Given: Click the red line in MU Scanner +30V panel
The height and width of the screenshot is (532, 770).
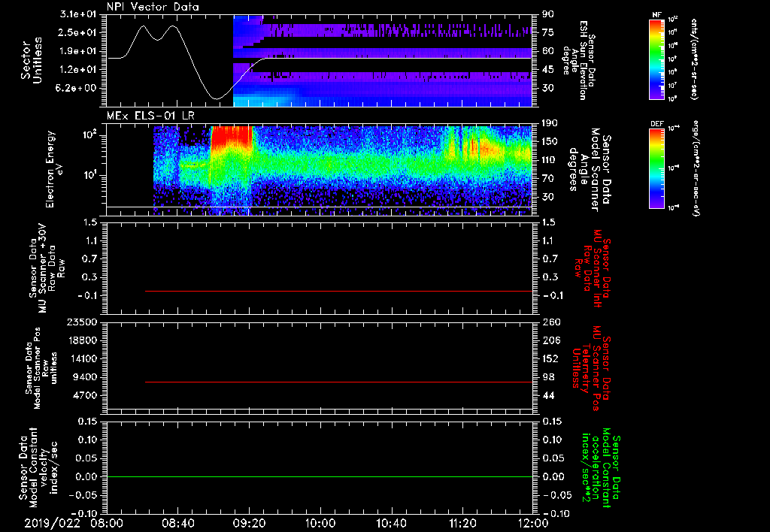Looking at the screenshot, I should click(x=339, y=291).
